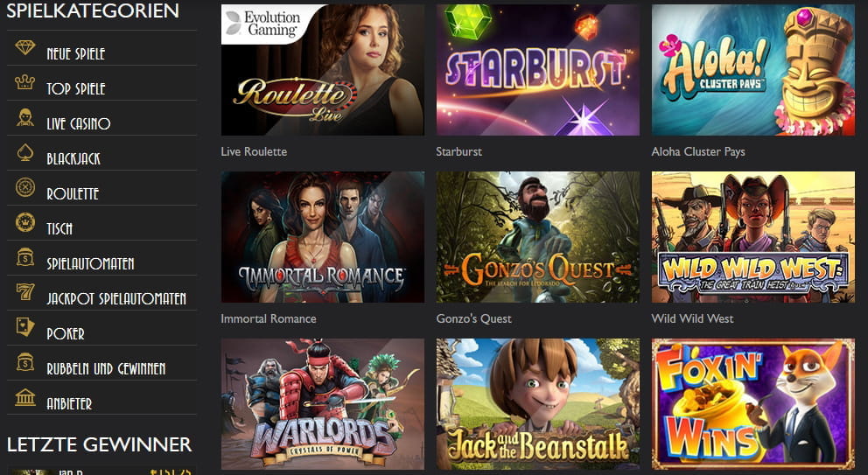Click the roulette wheel icon in sidebar
This screenshot has height=475, width=868.
24,188
